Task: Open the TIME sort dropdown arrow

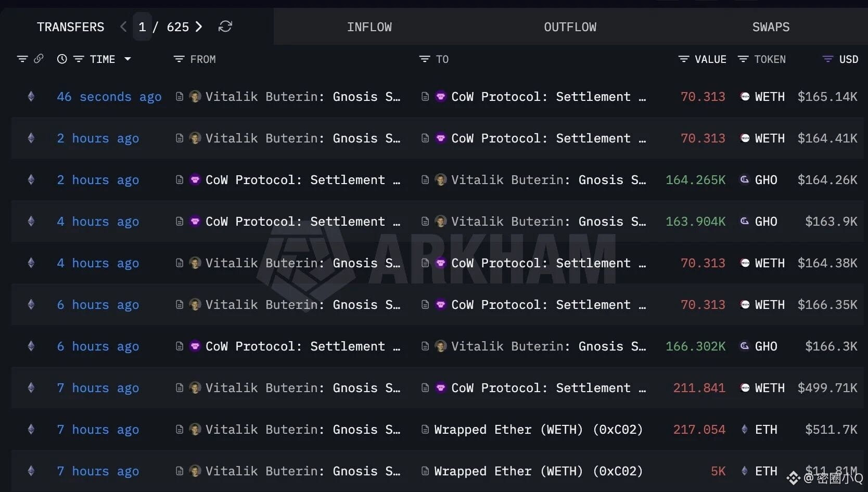Action: 128,59
